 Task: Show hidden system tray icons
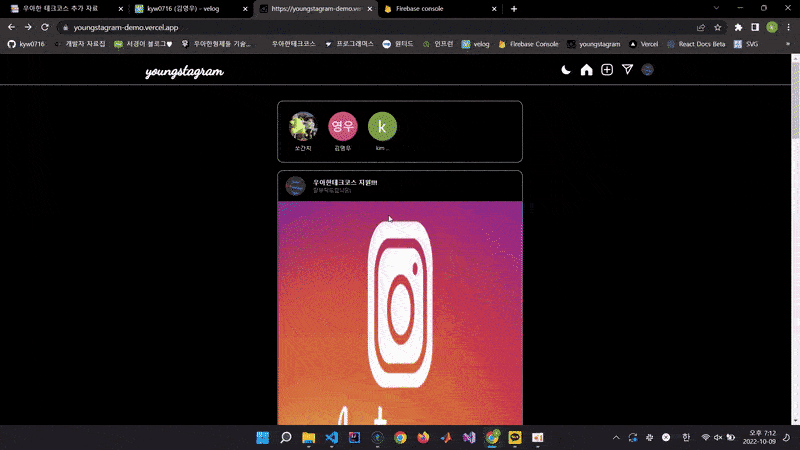pos(616,437)
